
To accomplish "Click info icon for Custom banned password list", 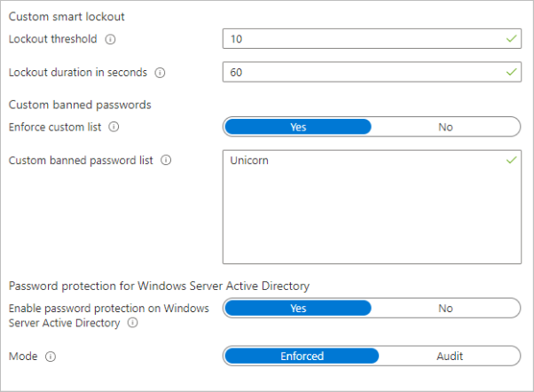I will pyautogui.click(x=166, y=161).
